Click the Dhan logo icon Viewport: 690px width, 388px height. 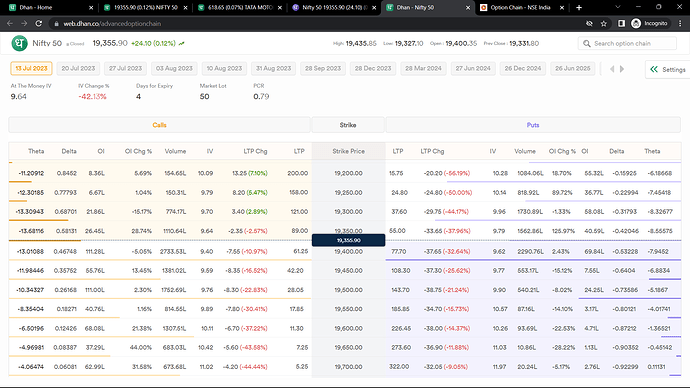tap(19, 44)
